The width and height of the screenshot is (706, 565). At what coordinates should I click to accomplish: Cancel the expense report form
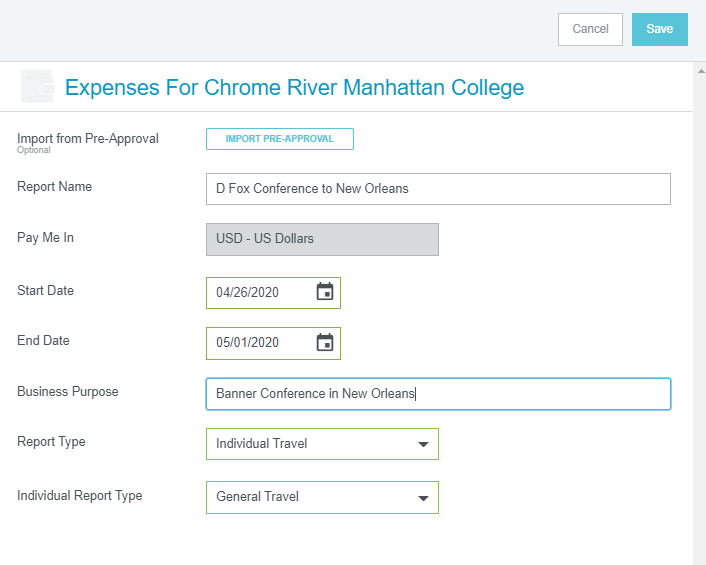point(590,29)
